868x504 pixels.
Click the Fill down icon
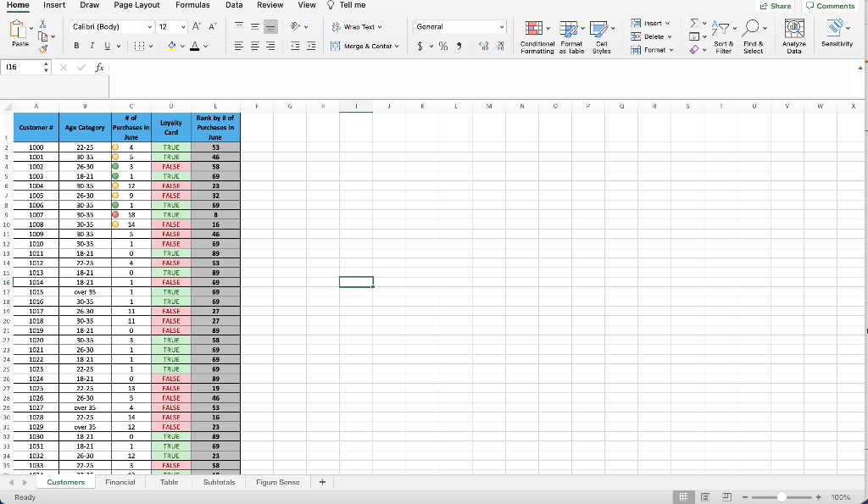(693, 36)
